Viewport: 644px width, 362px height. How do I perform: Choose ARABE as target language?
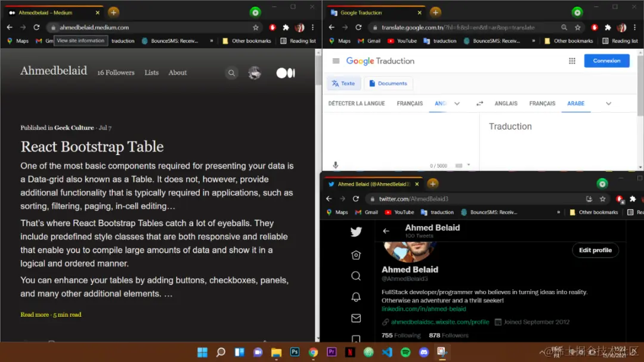click(x=576, y=104)
